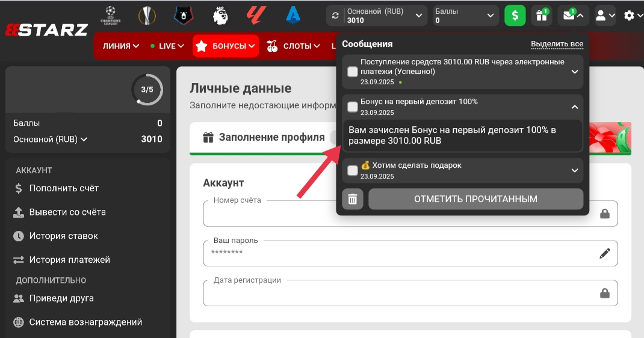Viewport: 644px width, 338px height.
Task: Expand the funds receipt message chevron
Action: click(574, 72)
